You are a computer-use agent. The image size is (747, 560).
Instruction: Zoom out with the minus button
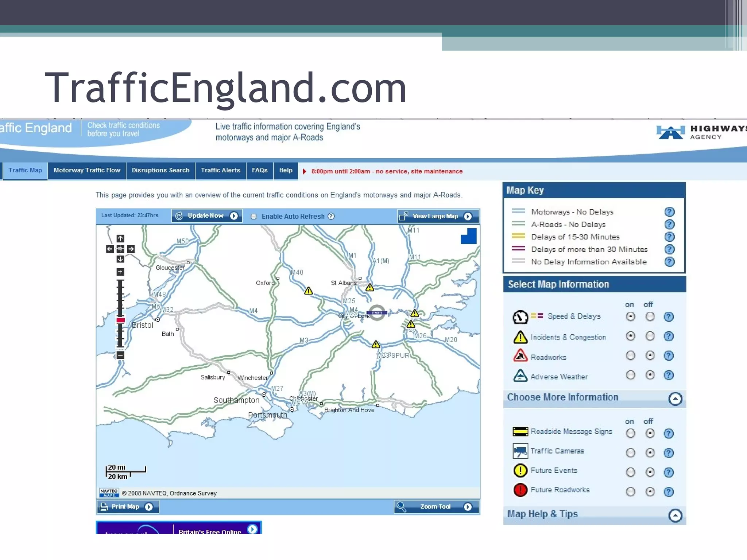tap(120, 355)
